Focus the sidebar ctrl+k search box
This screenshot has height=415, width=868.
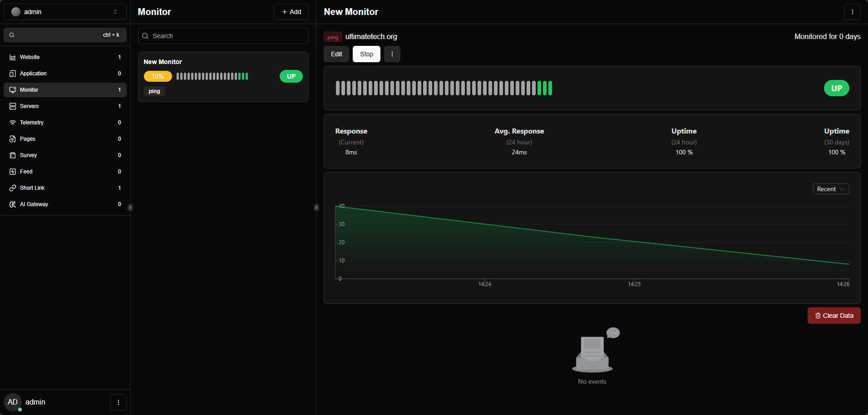(65, 35)
